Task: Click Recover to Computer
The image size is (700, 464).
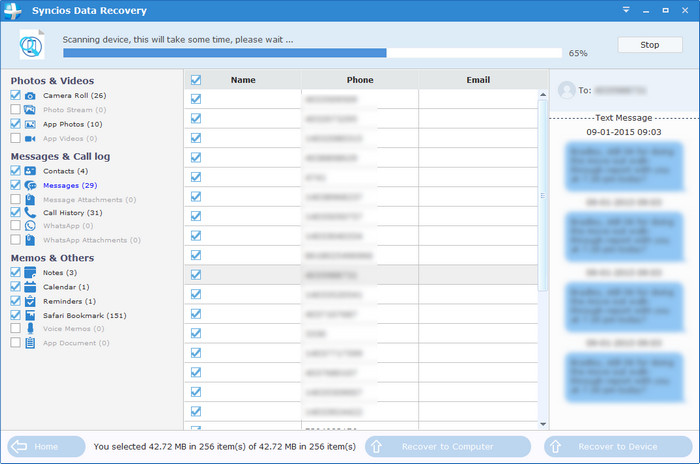Action: coord(448,446)
